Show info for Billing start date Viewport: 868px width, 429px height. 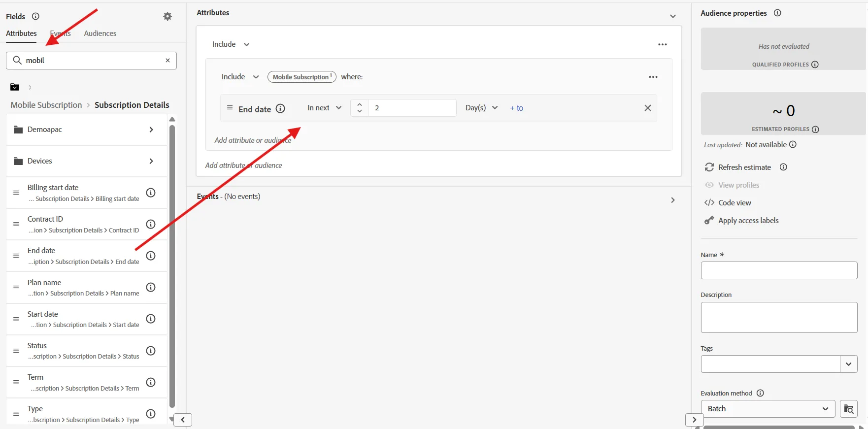151,193
